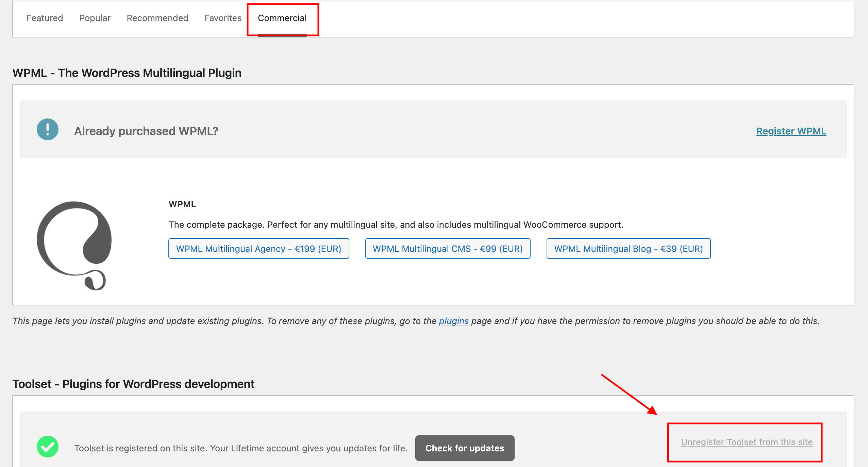The height and width of the screenshot is (467, 868).
Task: Click the bold 'WPML' product name
Action: (x=182, y=204)
